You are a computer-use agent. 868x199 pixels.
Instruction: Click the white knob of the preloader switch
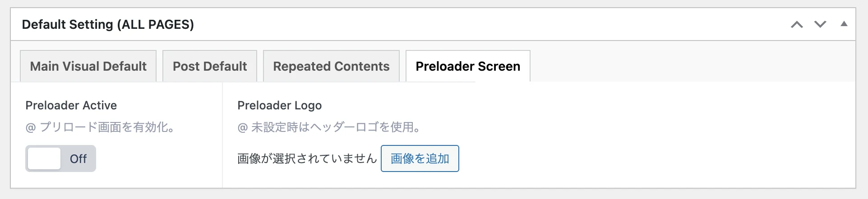click(44, 158)
